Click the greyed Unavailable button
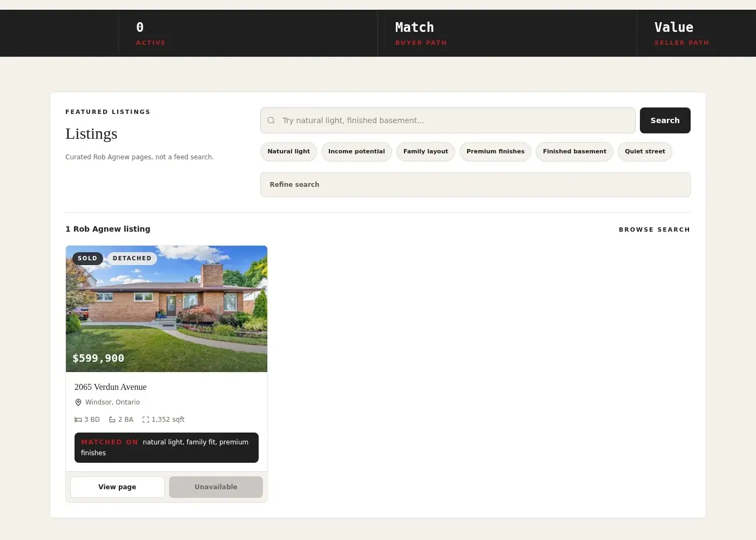Viewport: 756px width, 540px height. coord(216,487)
